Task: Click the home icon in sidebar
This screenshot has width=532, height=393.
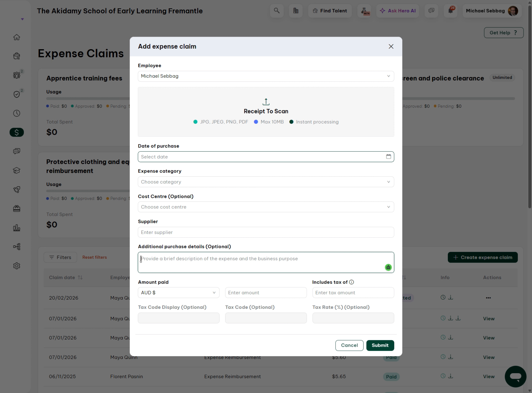Action: click(x=17, y=37)
